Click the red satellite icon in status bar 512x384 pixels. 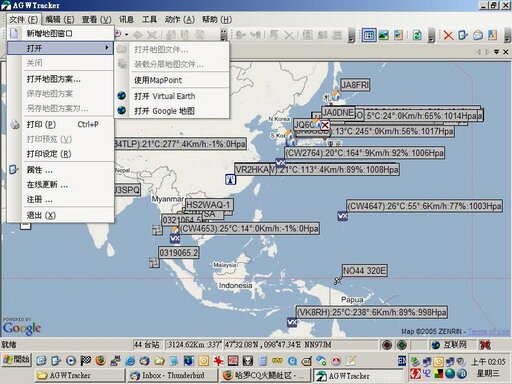(485, 345)
